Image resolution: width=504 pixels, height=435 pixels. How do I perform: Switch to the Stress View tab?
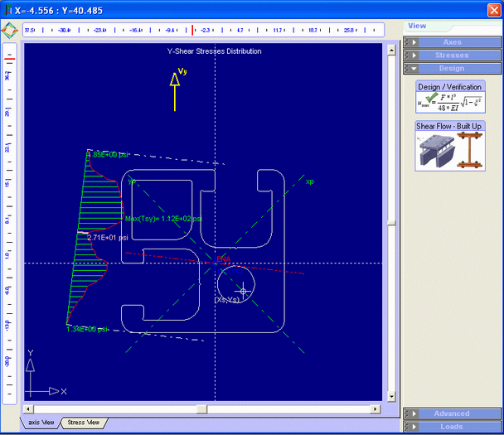(83, 423)
